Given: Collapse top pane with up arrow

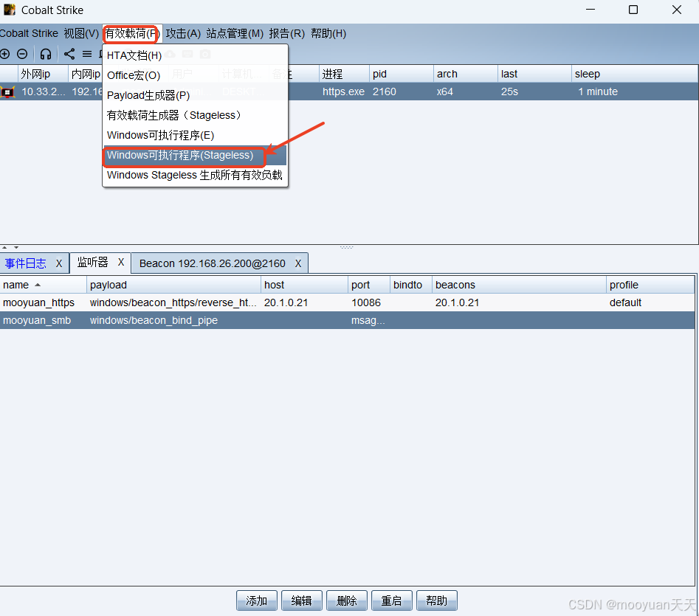Looking at the screenshot, I should (x=4, y=247).
